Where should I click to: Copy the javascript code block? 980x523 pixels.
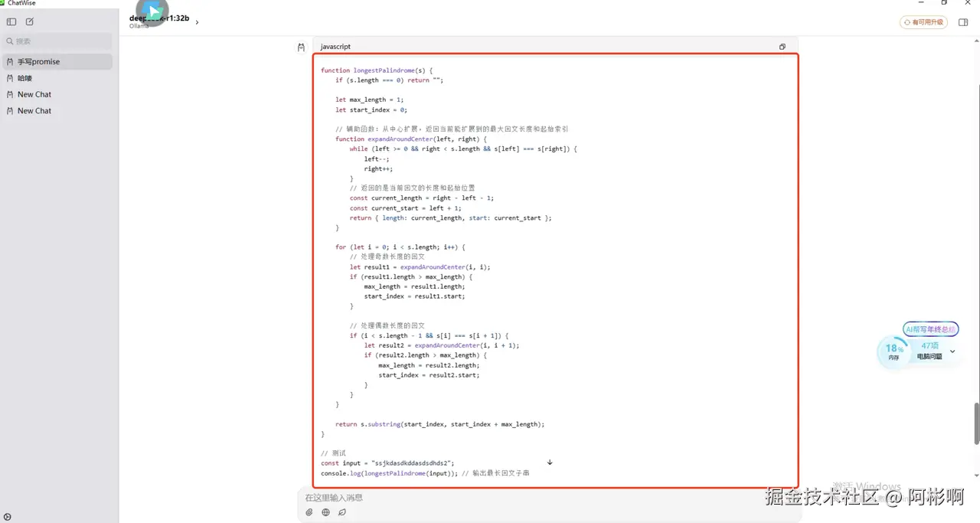click(x=782, y=47)
